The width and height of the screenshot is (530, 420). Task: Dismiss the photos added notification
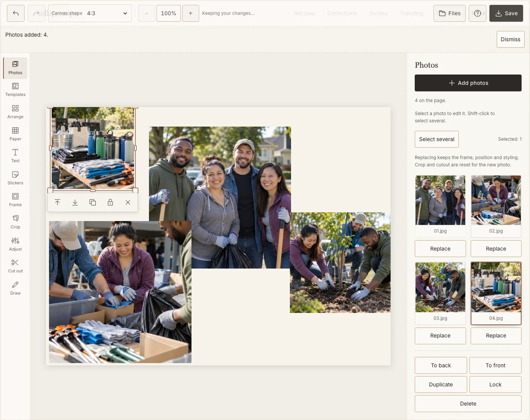point(511,39)
